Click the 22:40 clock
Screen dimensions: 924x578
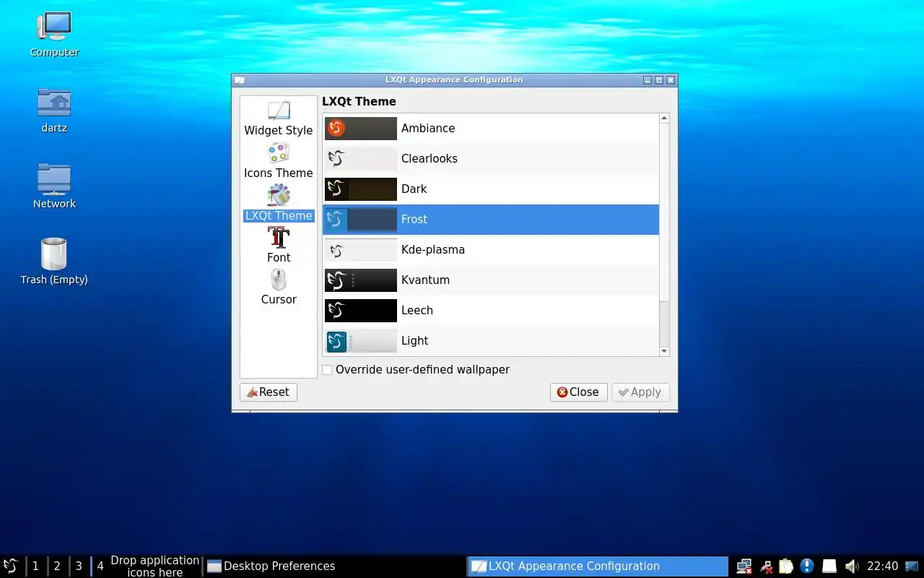883,566
